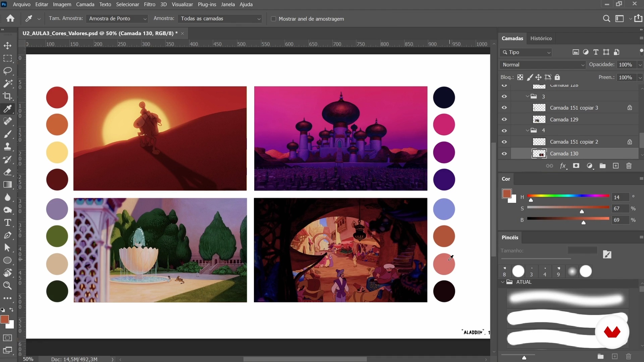Select the Path Selection tool
Screen dimensions: 644x362
[7, 248]
